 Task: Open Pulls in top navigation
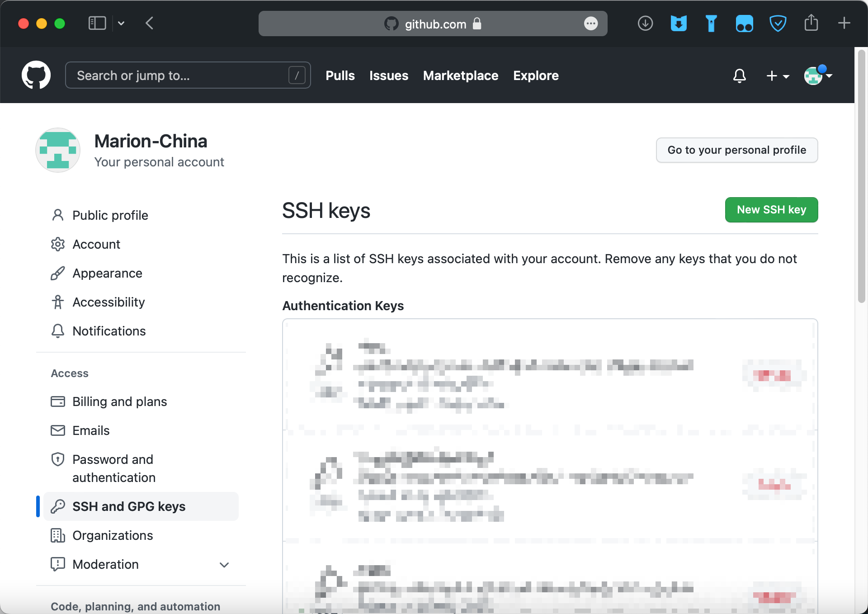coord(340,76)
